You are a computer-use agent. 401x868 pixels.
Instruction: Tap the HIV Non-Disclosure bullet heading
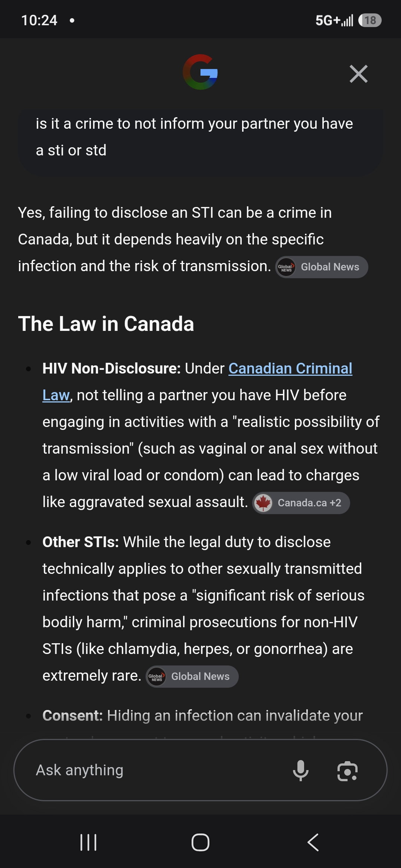[111, 368]
